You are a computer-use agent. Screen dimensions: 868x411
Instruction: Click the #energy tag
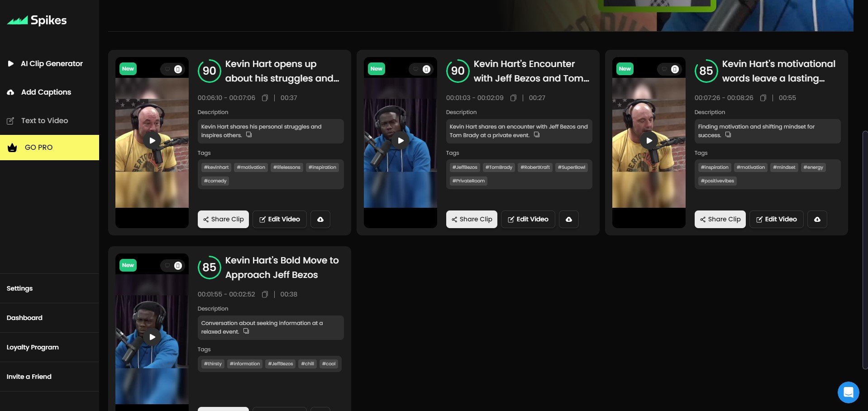[813, 167]
